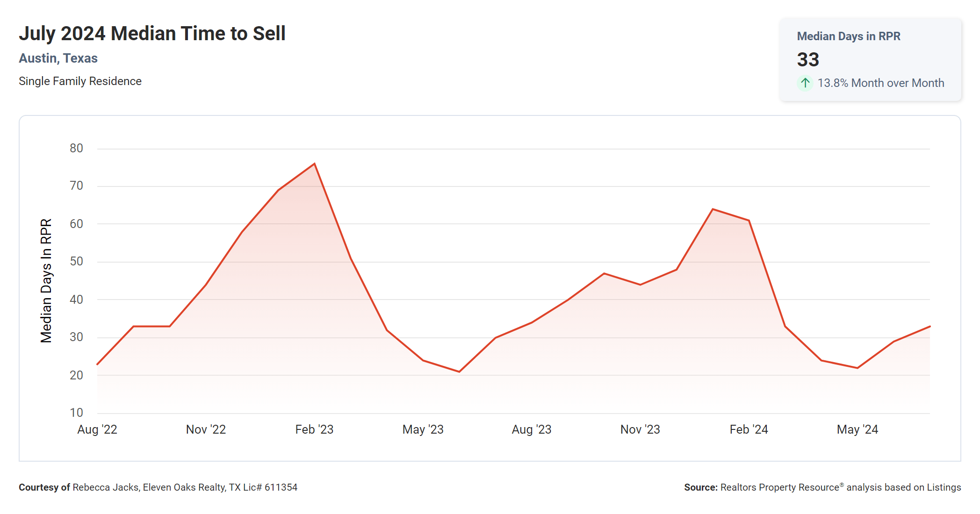Click the July 2024 Median Time to Sell title
This screenshot has height=514, width=980.
click(152, 34)
